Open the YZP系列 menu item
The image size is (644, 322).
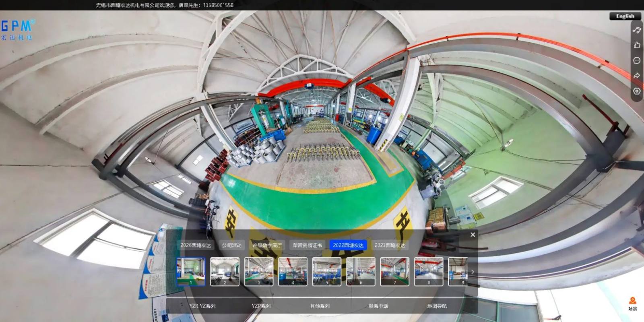[x=261, y=306]
